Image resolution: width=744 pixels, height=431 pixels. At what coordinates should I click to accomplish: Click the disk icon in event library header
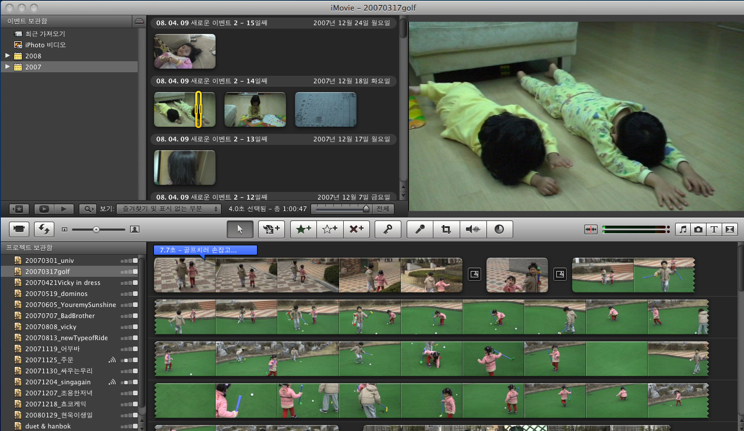[139, 21]
